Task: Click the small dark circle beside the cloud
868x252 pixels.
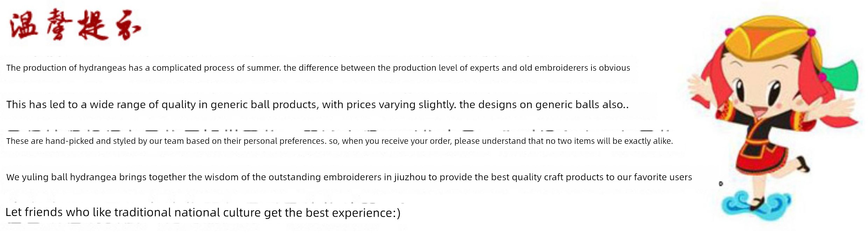Action: click(x=721, y=183)
